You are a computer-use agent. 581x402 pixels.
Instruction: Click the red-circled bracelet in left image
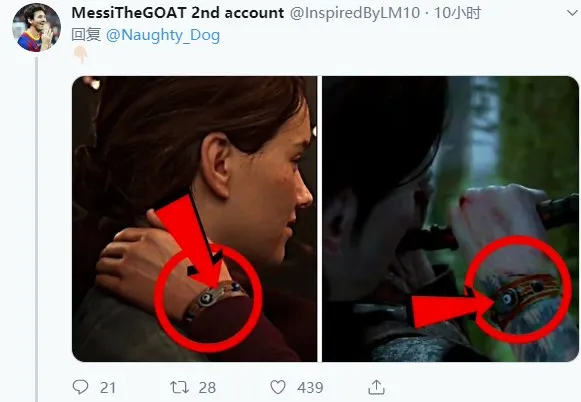[x=208, y=298]
